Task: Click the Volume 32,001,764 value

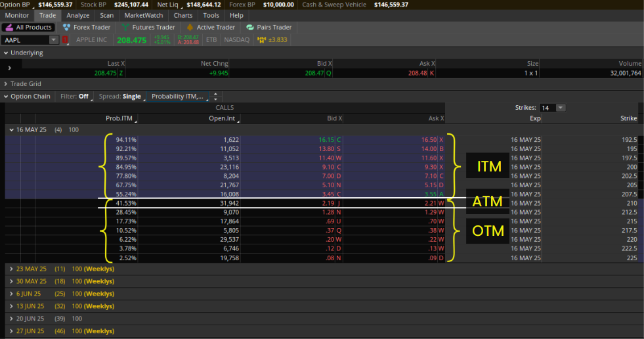Action: tap(626, 73)
